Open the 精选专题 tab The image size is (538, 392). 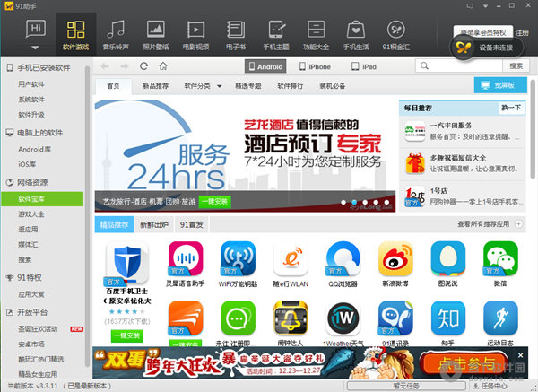click(248, 86)
